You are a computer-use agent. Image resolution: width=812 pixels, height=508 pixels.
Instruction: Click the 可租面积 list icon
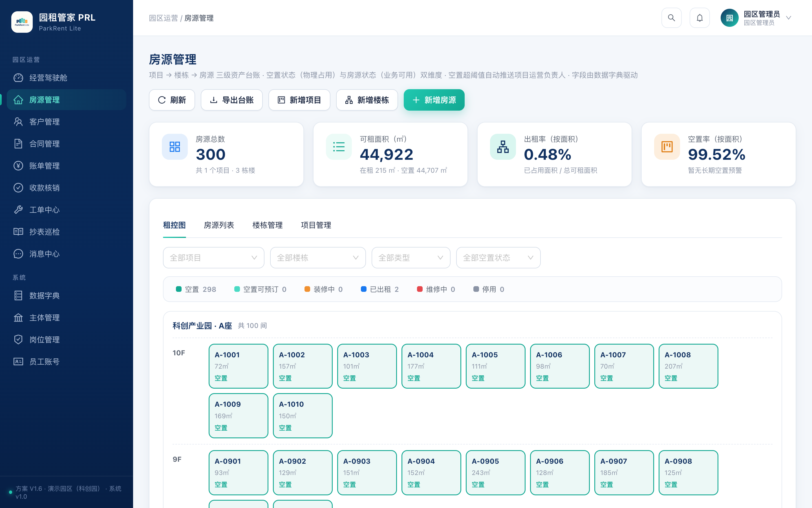click(339, 147)
